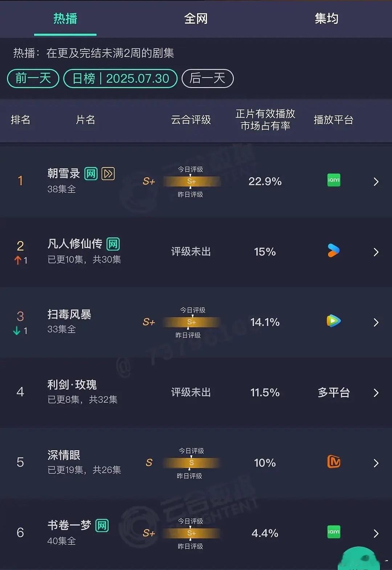The height and width of the screenshot is (570, 392).
Task: Click the Youku platform icon for 凡人修仙传
Action: (334, 251)
